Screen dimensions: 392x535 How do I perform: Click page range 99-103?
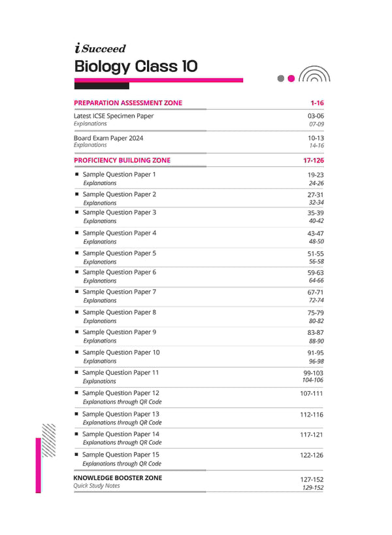tap(312, 372)
